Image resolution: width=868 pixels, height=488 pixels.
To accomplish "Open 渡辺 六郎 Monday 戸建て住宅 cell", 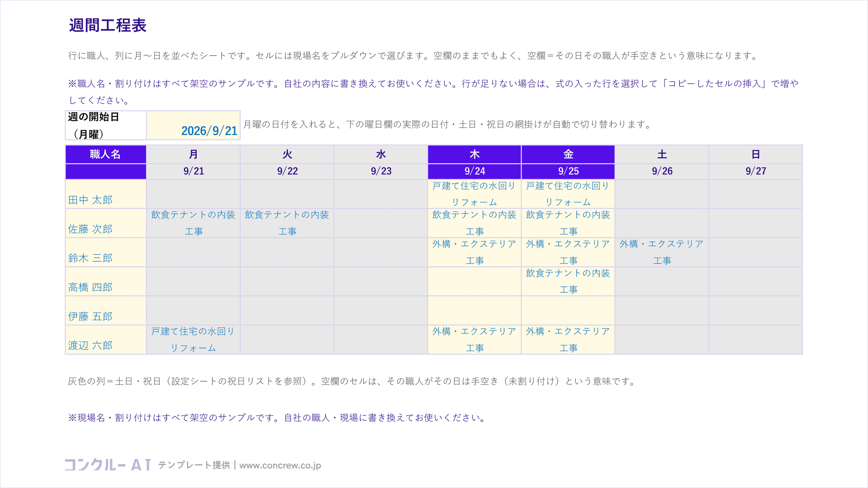I will coord(193,340).
